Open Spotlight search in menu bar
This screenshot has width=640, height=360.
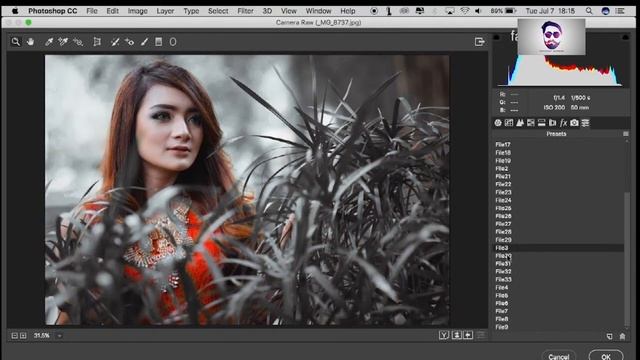tap(589, 11)
